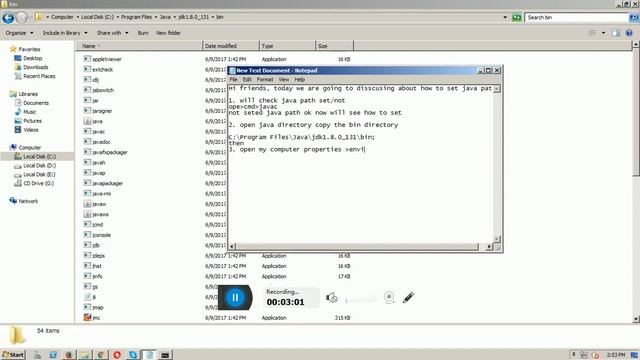This screenshot has height=360, width=640.
Task: Select the jarsigner file icon
Action: tap(87, 110)
